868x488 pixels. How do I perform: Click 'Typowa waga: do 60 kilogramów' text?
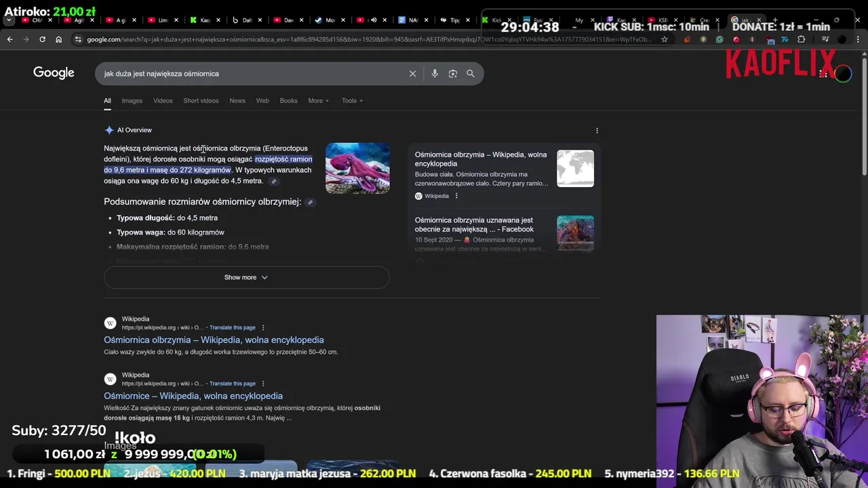tap(170, 232)
